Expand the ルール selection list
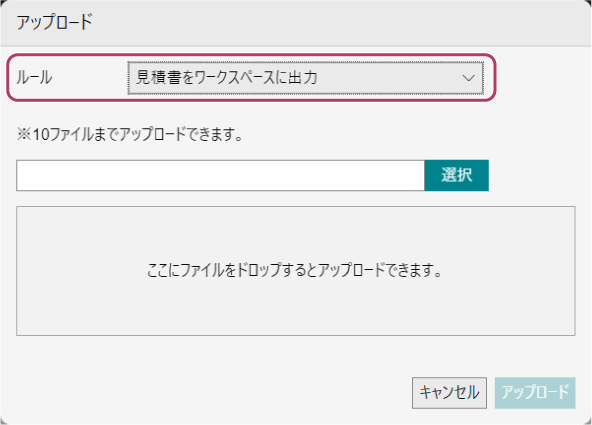Screen dimensions: 592x425 (x=305, y=78)
